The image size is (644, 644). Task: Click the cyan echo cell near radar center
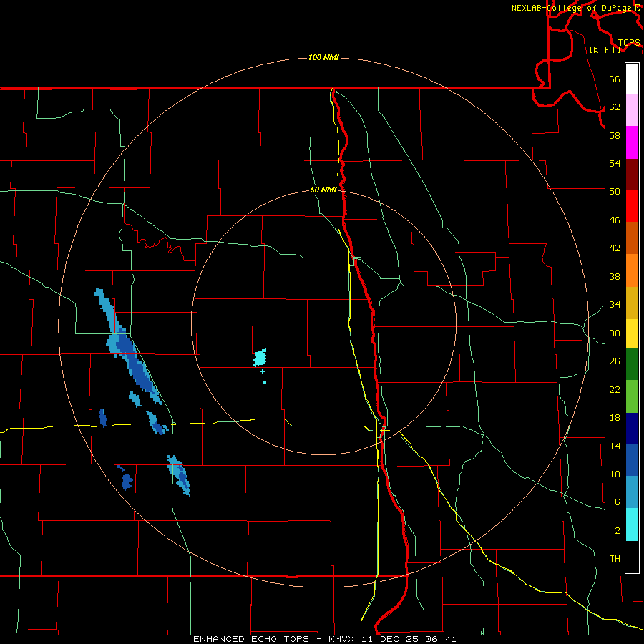pos(260,357)
